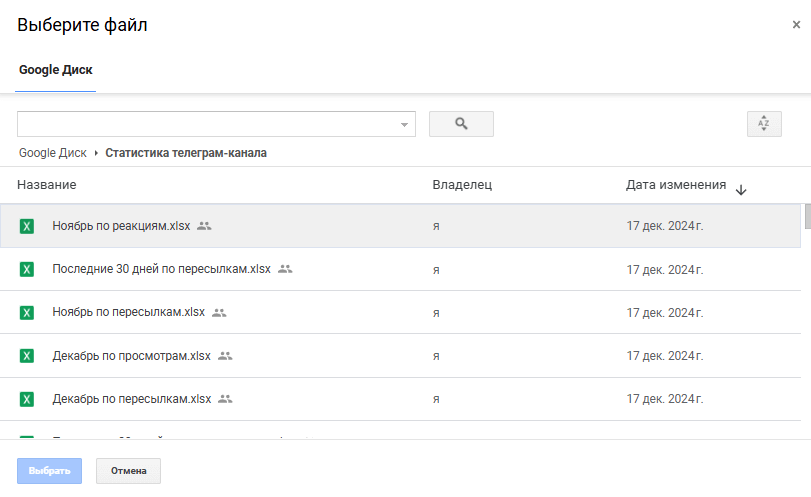Screen dimensions: 811x497
Task: Close the Выберите файл dialog
Action: coord(796,25)
